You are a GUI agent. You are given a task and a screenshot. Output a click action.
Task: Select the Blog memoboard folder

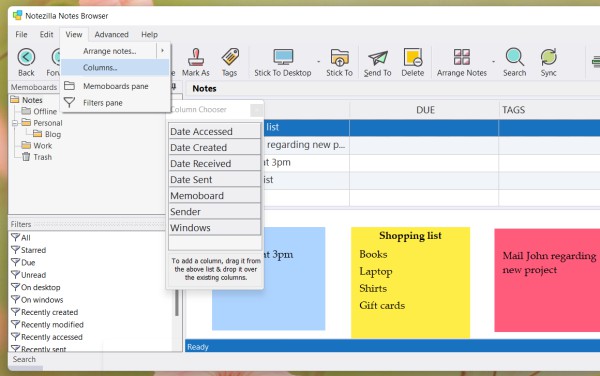[47, 134]
